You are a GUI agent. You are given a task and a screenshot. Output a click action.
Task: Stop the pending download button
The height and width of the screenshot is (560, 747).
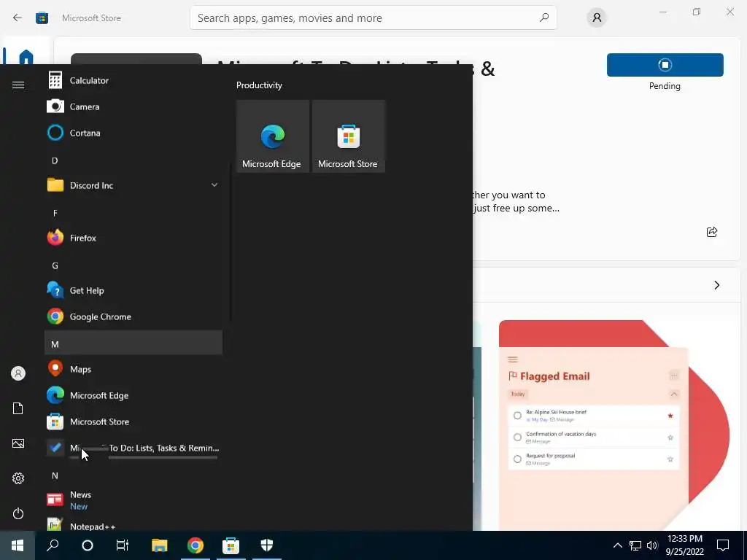pos(665,65)
